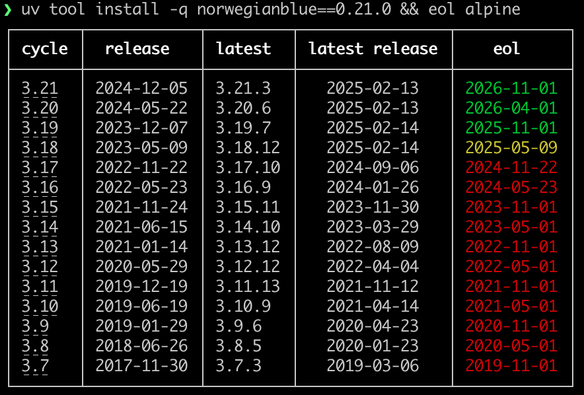Click 'norwegianblue==0.21.0' in the command line

pos(294,10)
